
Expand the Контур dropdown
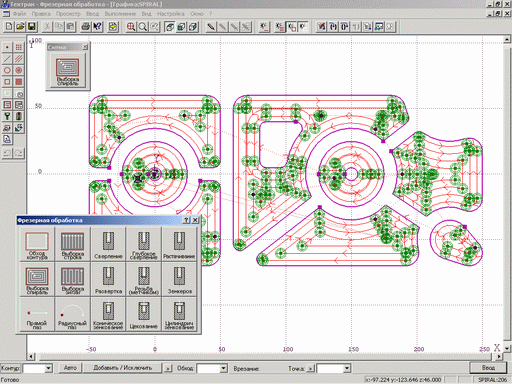(49, 368)
